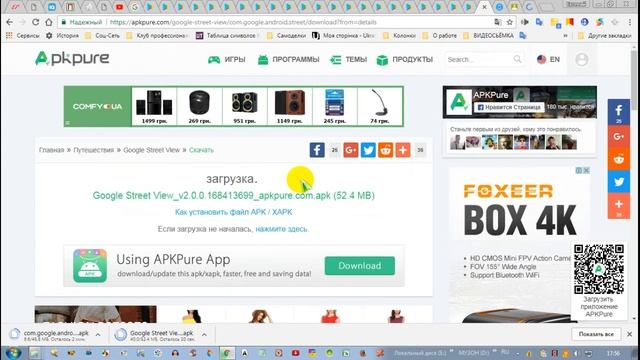Bookmark this page with star icon
Viewport: 640px width, 360px height.
(509, 22)
